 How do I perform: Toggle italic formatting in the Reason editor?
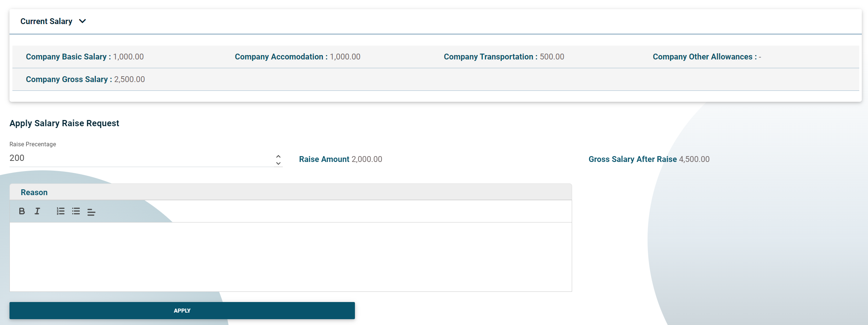click(x=37, y=211)
